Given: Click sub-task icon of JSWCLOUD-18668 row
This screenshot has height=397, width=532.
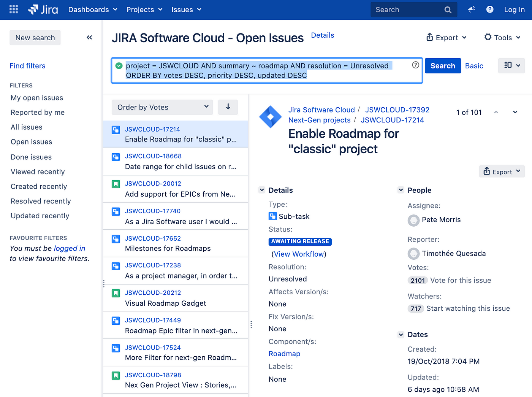Looking at the screenshot, I should [116, 157].
